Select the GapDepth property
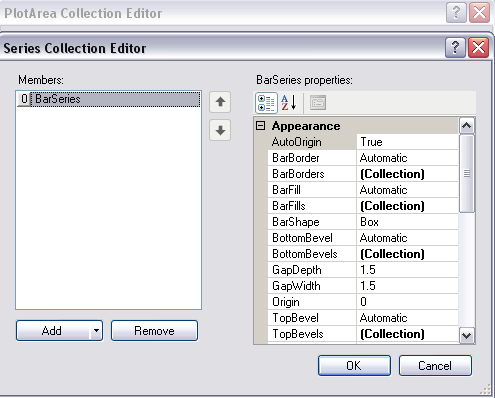This screenshot has width=495, height=398. [x=312, y=270]
